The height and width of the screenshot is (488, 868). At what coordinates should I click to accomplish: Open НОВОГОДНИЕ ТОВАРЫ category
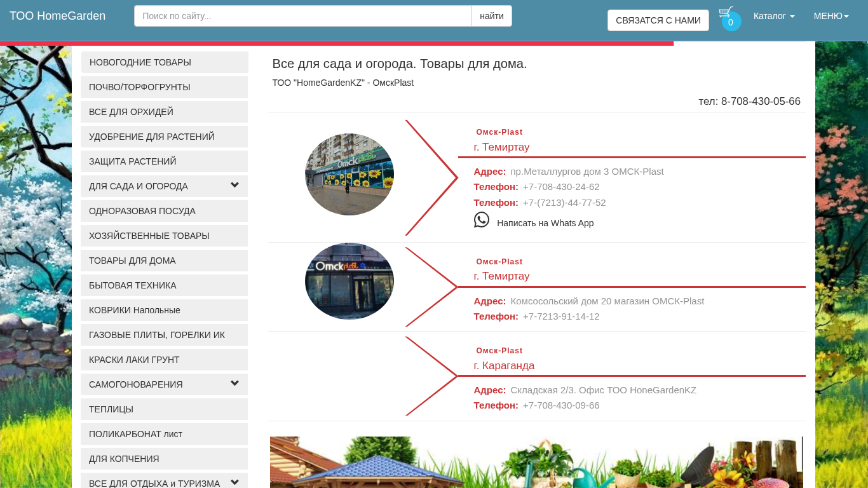click(x=165, y=62)
